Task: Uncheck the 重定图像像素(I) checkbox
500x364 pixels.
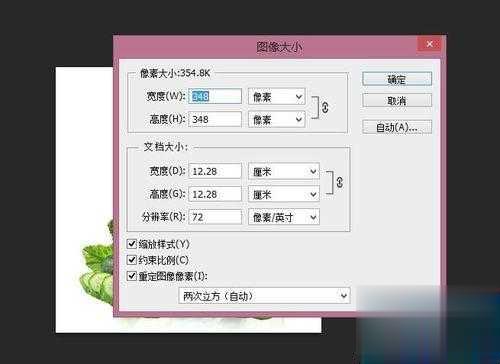Action: (132, 276)
